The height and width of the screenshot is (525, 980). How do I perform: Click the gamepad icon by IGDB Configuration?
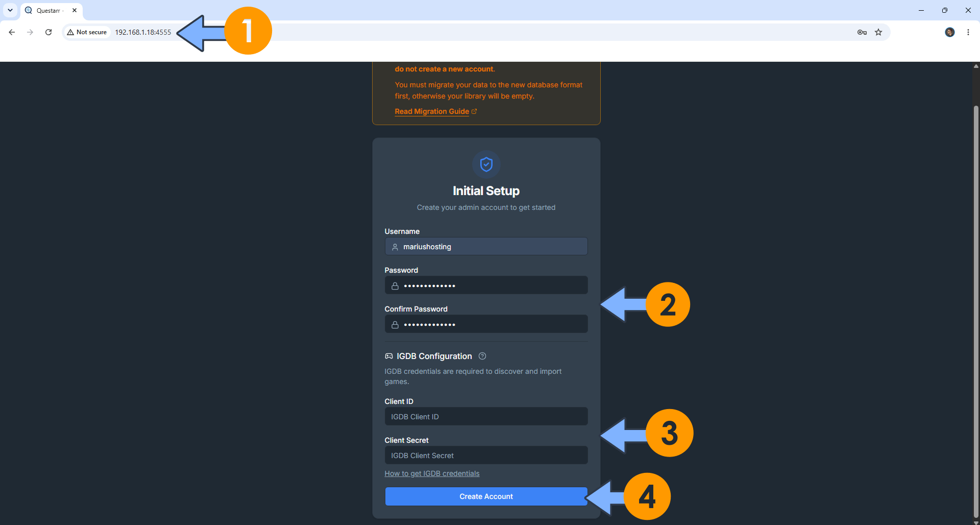[389, 356]
